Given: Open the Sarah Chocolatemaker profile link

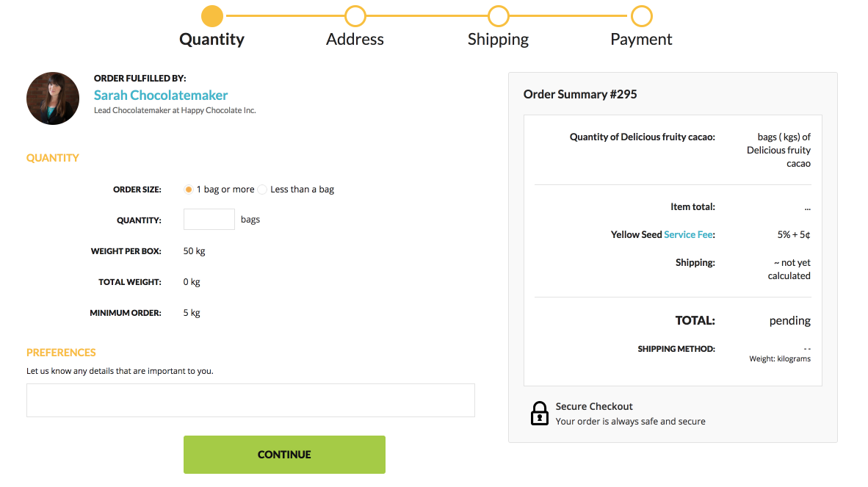Looking at the screenshot, I should [161, 95].
